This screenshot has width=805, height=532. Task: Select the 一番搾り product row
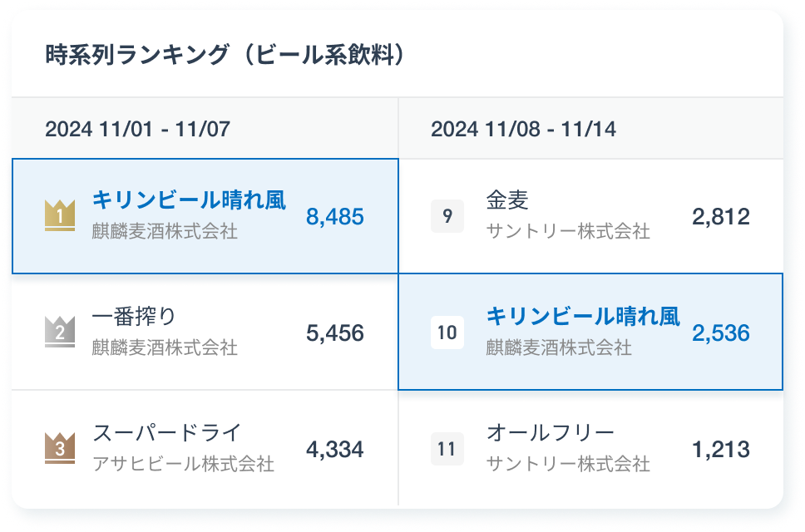205,332
